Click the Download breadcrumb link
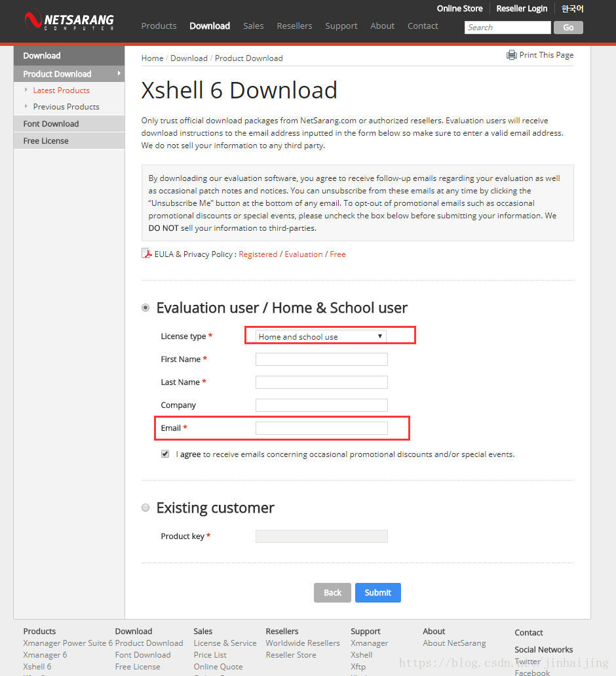The height and width of the screenshot is (676, 616). pos(189,58)
